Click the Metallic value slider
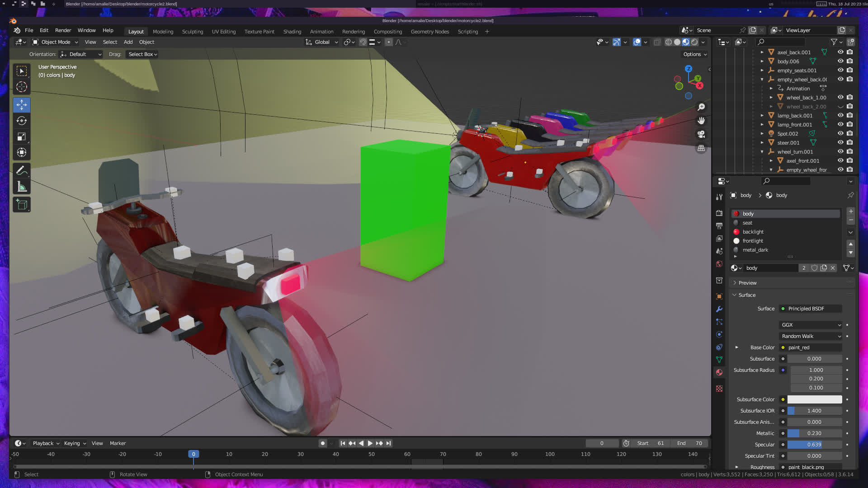The height and width of the screenshot is (488, 868). pyautogui.click(x=814, y=433)
